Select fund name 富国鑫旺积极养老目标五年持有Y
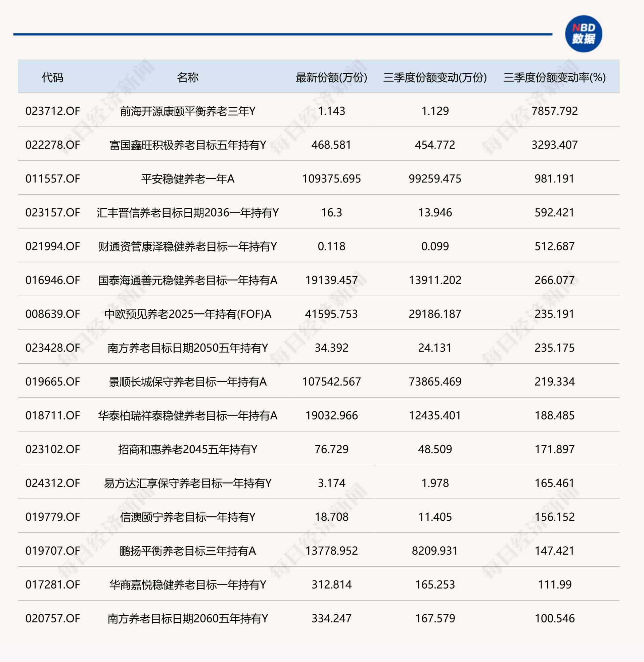The width and height of the screenshot is (644, 662). pyautogui.click(x=188, y=145)
